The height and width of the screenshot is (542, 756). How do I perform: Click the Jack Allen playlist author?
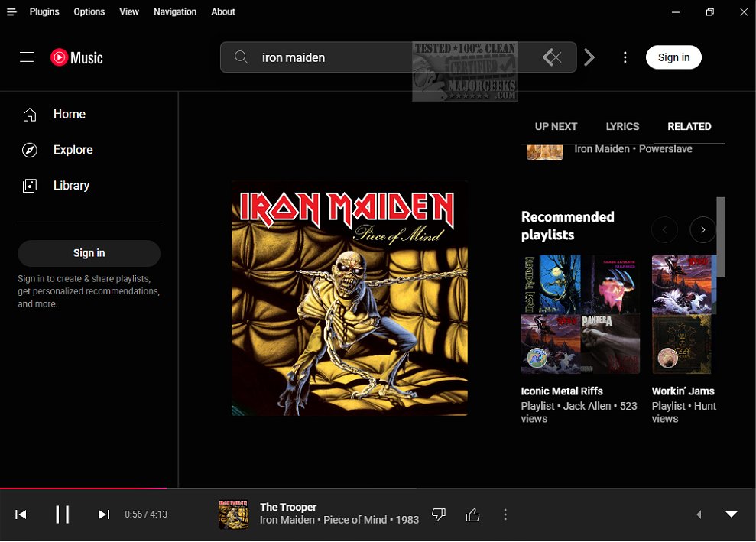587,406
